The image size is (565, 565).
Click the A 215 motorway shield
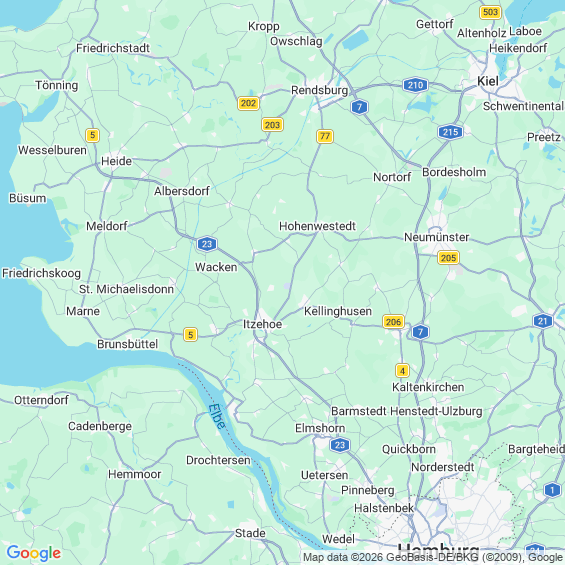450,132
